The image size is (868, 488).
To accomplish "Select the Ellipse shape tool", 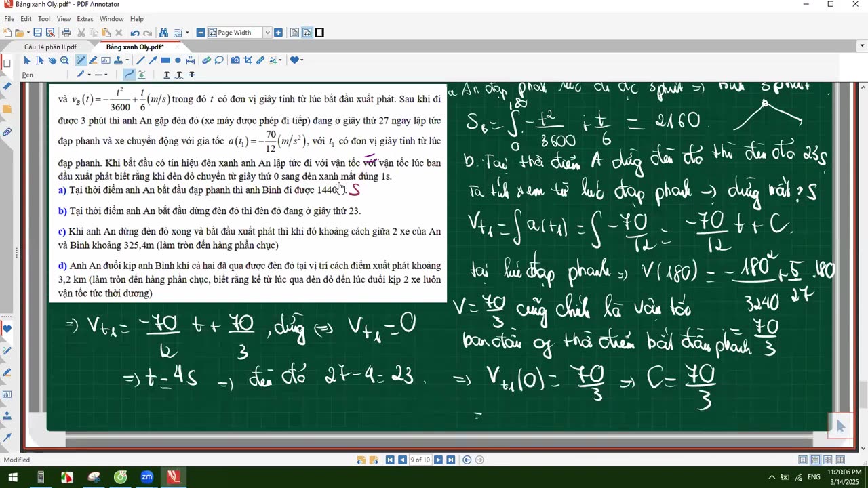I will 178,60.
